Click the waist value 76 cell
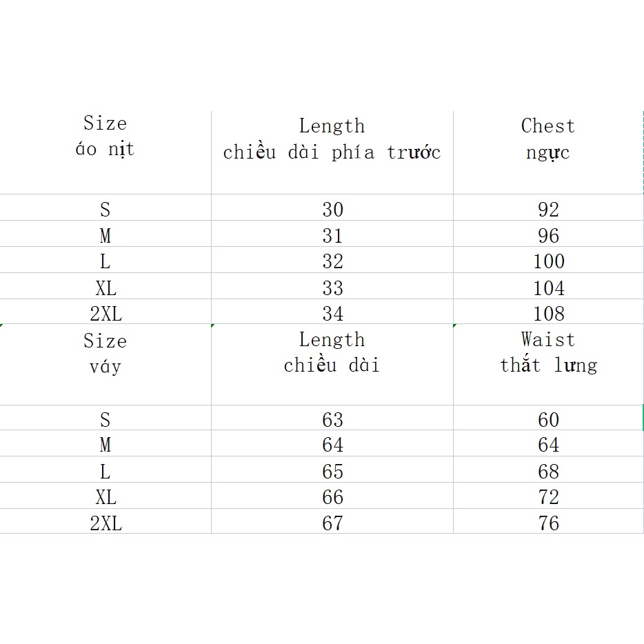Viewport: 644px width, 644px height. point(548,523)
